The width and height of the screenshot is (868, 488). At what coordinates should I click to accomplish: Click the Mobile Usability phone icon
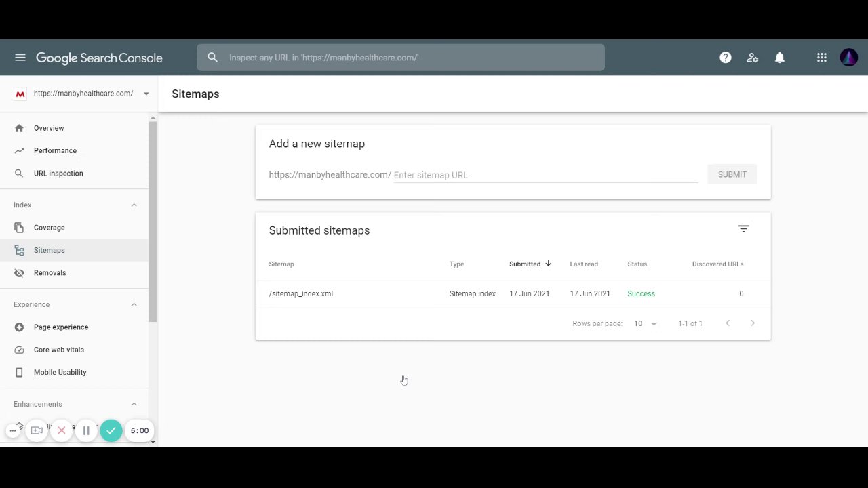19,372
